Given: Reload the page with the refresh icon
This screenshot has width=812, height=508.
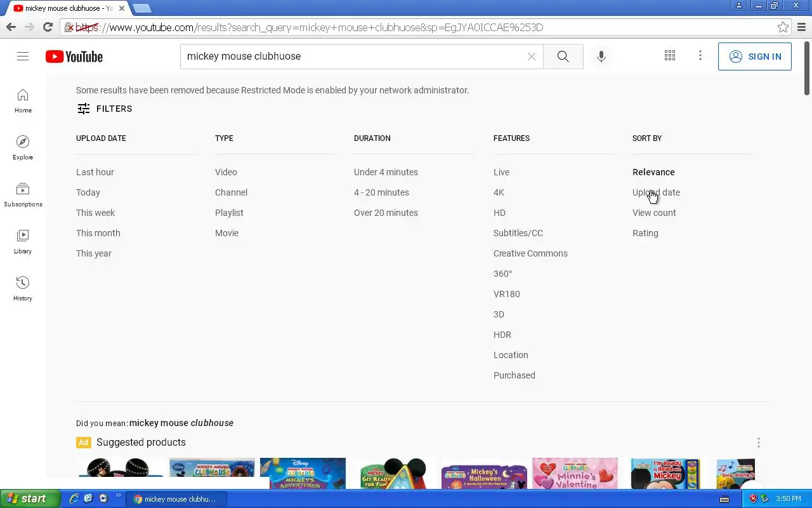Looking at the screenshot, I should (x=48, y=27).
